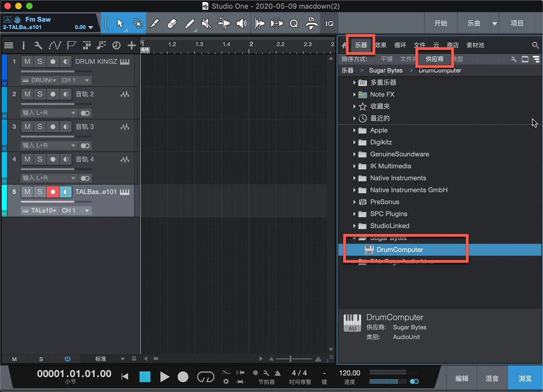Sort the browser by 平铺
This screenshot has width=543, height=392.
coord(386,59)
